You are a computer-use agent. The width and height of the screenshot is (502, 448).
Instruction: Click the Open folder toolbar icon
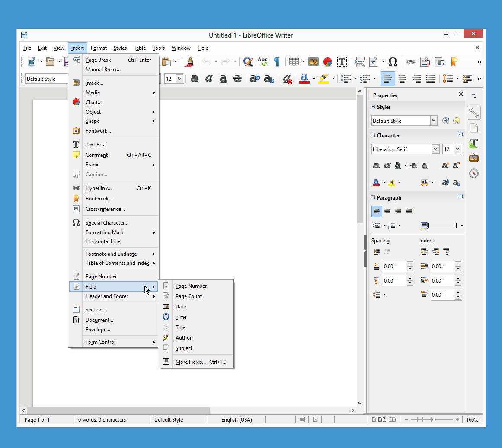pyautogui.click(x=50, y=62)
